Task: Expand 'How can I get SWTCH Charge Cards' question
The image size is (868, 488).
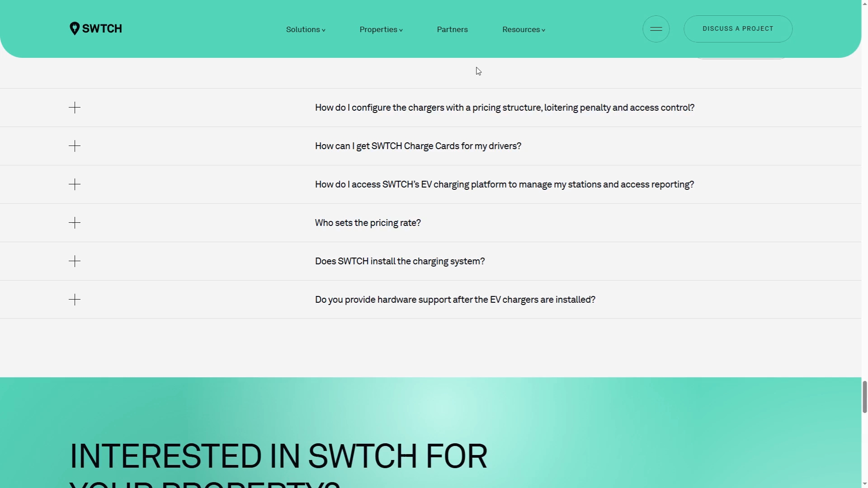Action: (x=418, y=146)
